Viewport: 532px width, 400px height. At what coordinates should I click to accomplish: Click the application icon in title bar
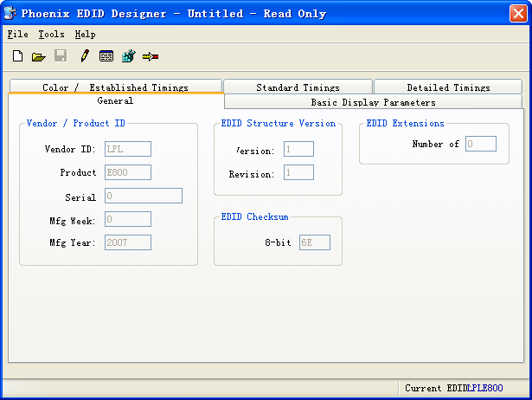[10, 13]
